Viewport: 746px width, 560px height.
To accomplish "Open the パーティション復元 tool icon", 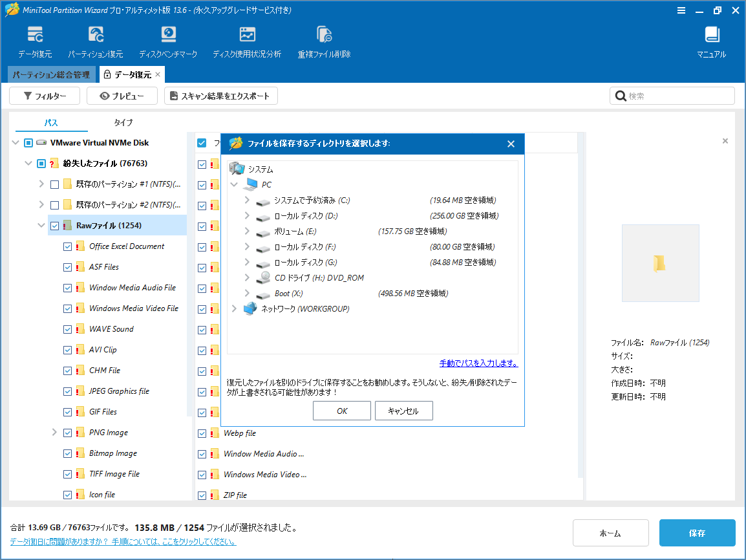I will click(96, 35).
